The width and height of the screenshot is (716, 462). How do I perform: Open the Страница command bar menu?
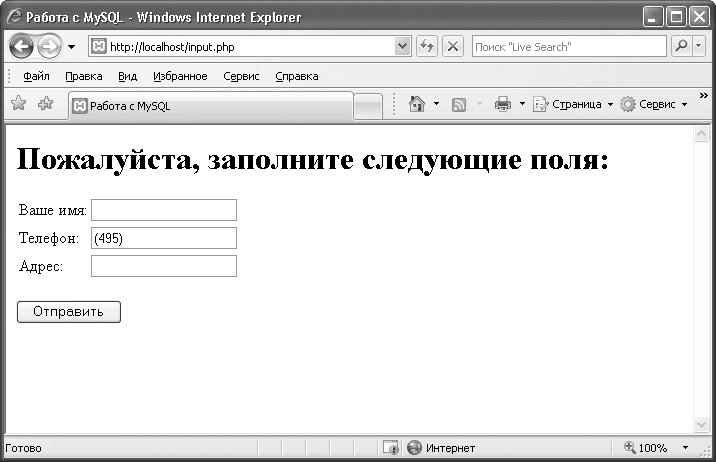(x=573, y=104)
